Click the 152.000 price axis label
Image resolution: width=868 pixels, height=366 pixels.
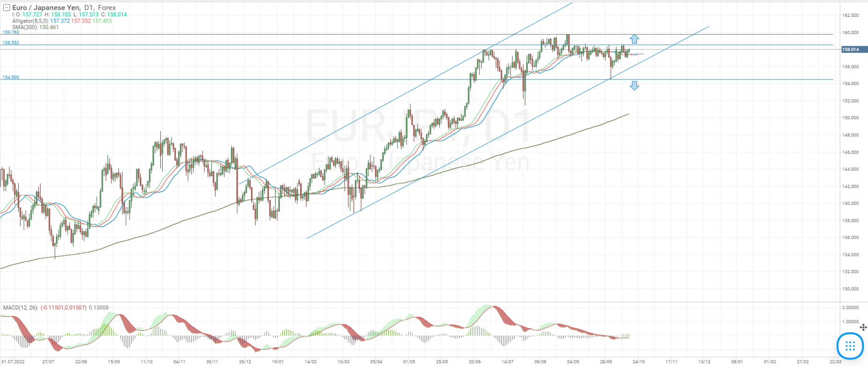pyautogui.click(x=851, y=101)
